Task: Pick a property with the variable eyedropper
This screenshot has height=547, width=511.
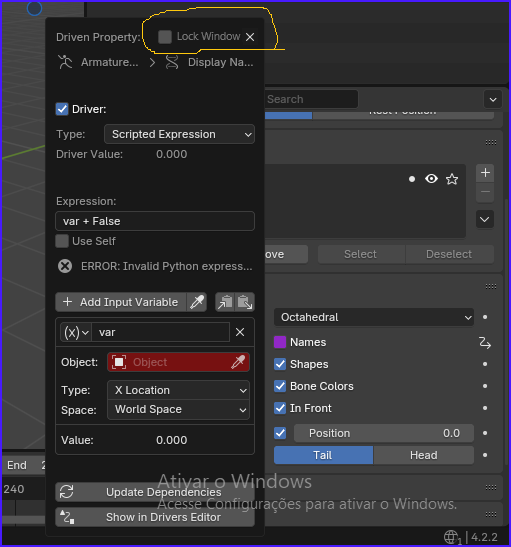Action: pos(197,302)
